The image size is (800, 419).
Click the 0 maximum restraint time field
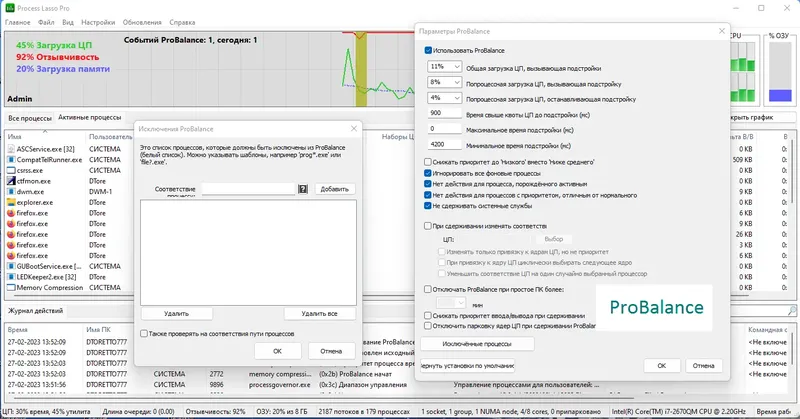[x=444, y=129]
